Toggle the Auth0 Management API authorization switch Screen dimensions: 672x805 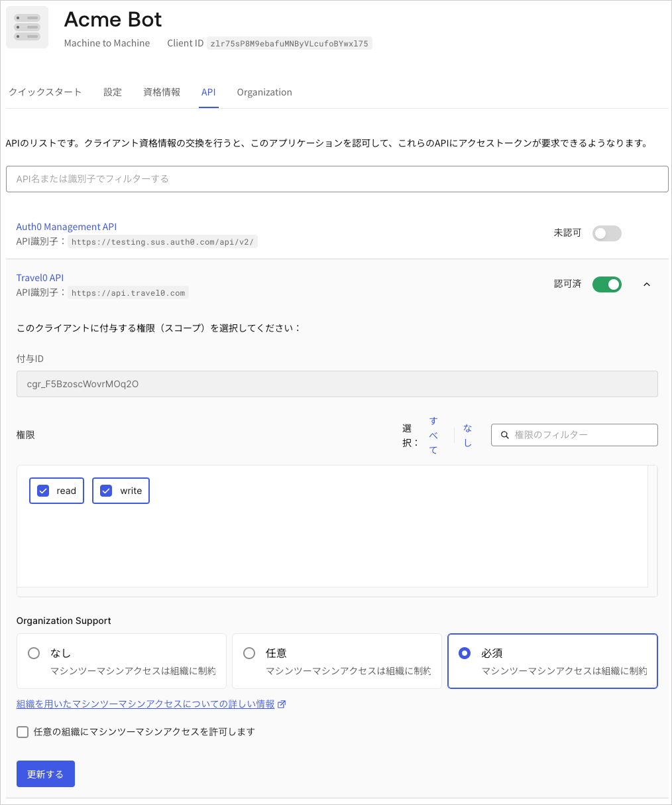(606, 233)
